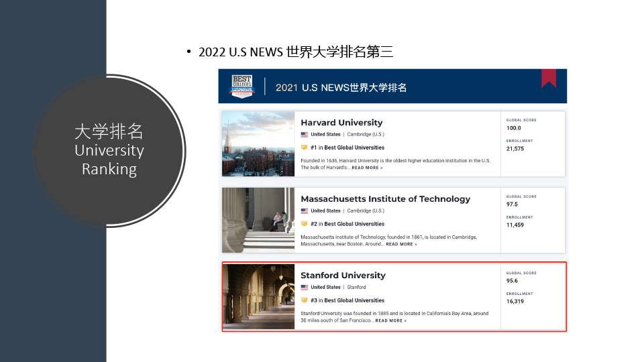
Task: Click the 'Stanford' location text
Action: [x=356, y=287]
